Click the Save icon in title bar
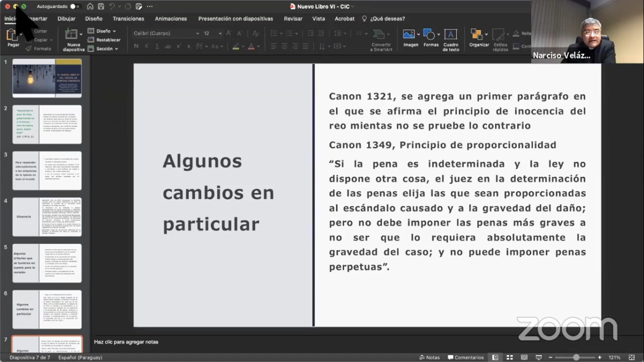644x362 pixels. (x=101, y=7)
